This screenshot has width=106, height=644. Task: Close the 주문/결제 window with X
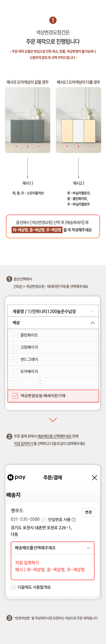95,477
